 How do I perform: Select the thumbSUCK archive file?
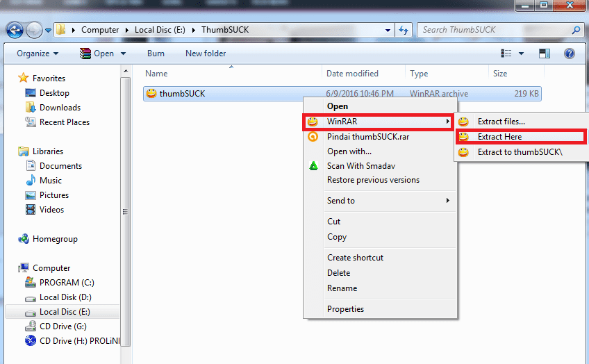pos(342,94)
